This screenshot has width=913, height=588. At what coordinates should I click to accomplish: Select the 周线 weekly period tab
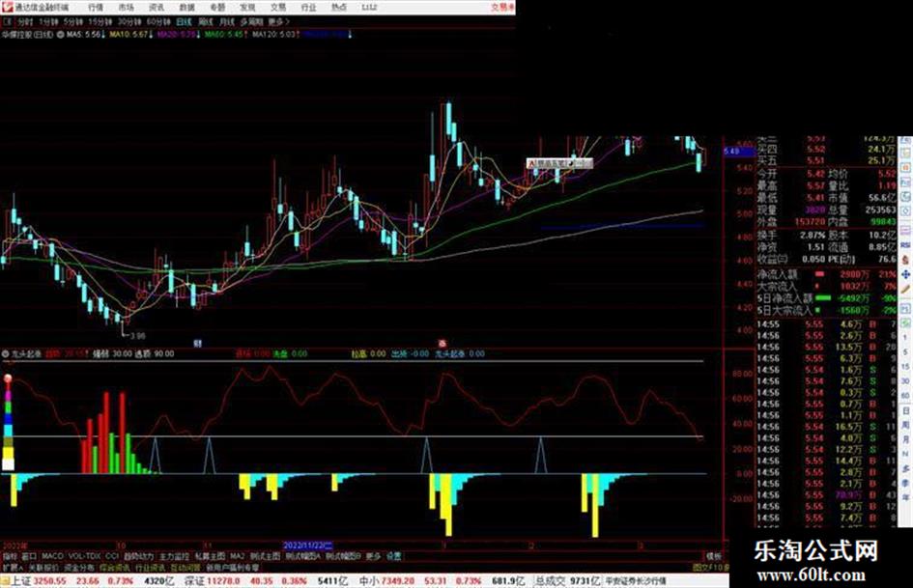[206, 22]
